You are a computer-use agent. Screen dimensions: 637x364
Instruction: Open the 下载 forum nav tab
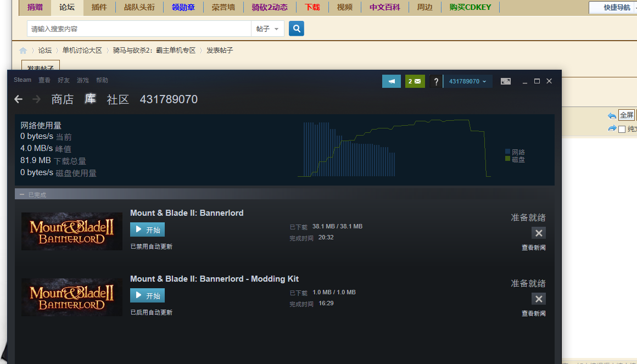click(x=312, y=7)
